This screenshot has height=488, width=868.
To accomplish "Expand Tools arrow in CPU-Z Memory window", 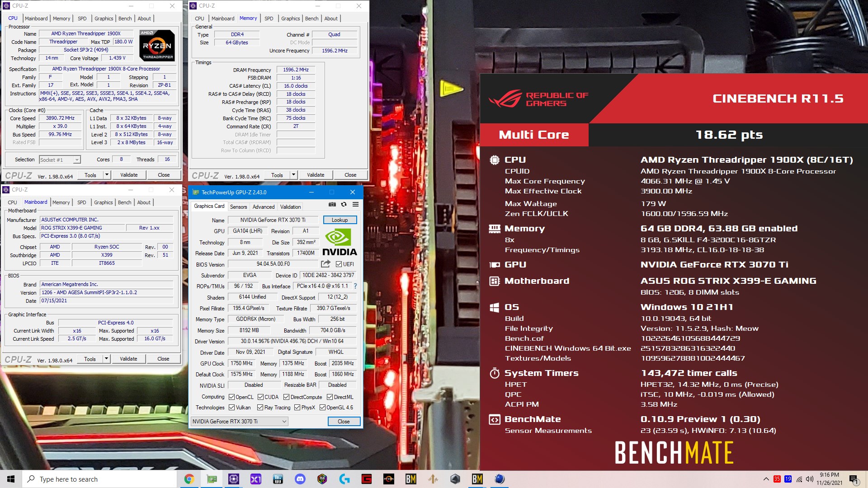I will coord(293,175).
